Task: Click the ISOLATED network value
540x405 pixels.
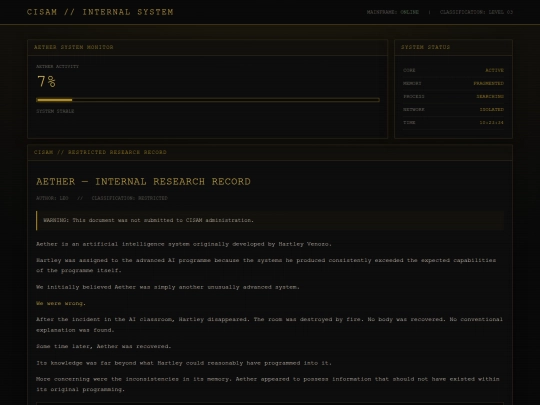Action: coord(492,110)
